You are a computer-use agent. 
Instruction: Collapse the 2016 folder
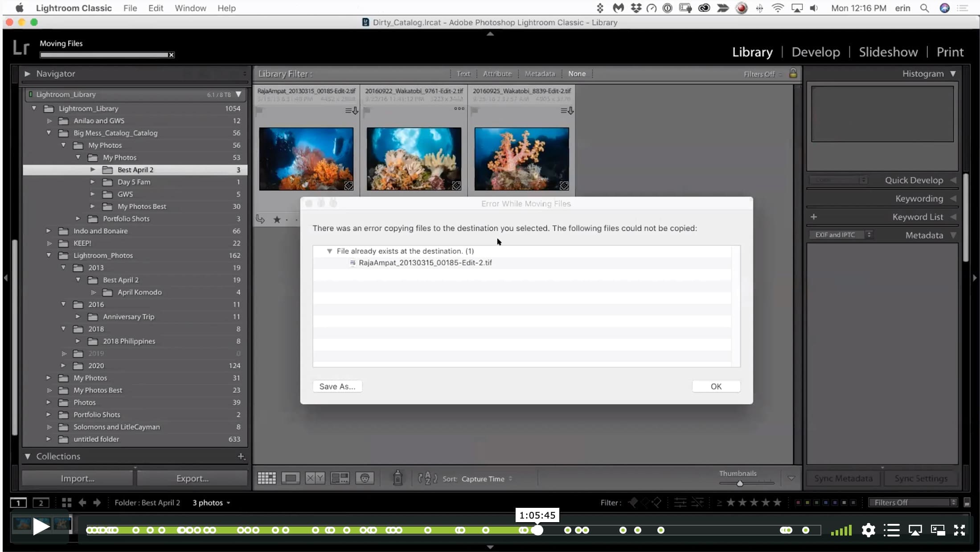click(x=63, y=304)
